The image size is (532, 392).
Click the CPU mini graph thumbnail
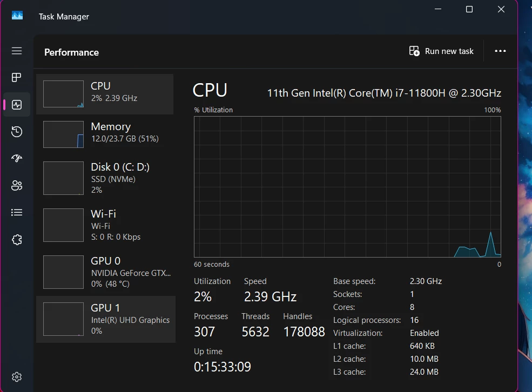[63, 94]
